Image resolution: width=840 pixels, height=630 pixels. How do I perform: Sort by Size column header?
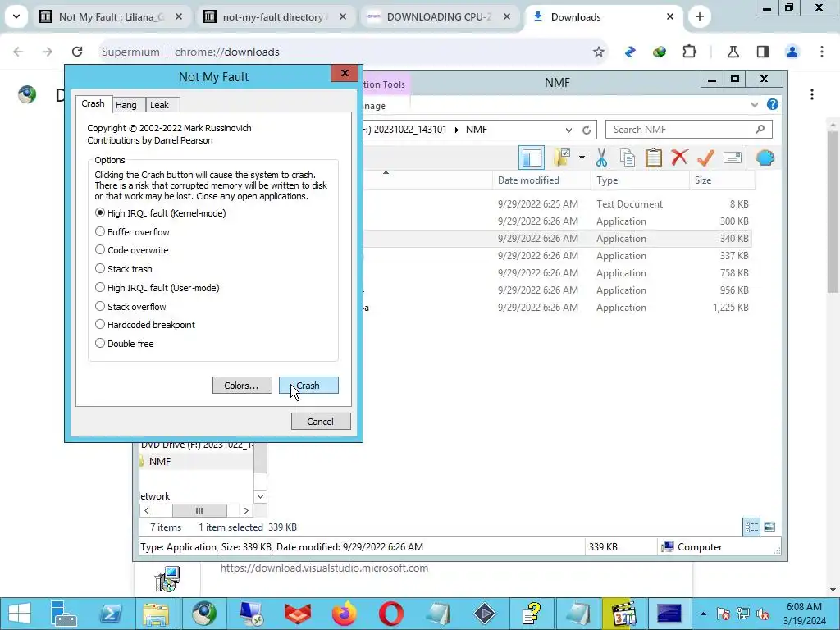[722, 180]
